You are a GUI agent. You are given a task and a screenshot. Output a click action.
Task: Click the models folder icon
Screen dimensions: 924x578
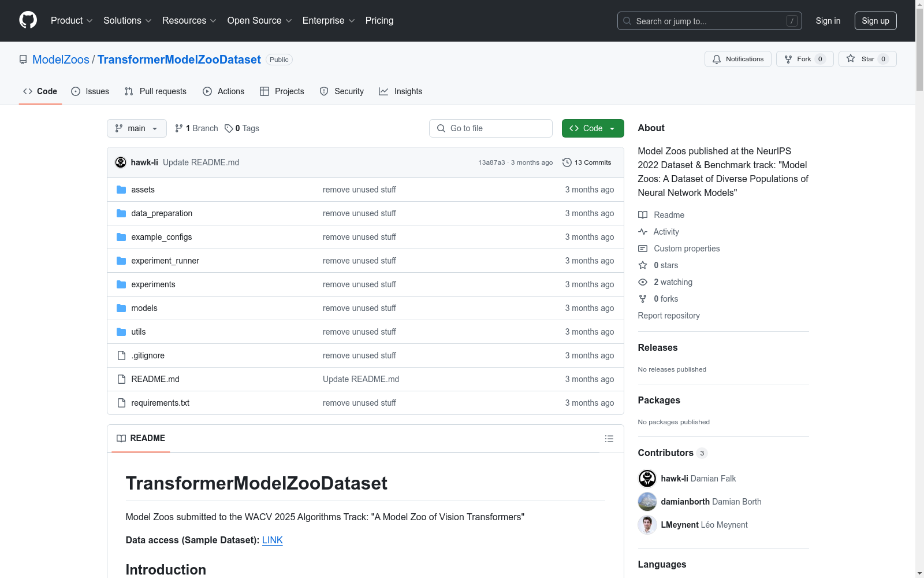[121, 308]
